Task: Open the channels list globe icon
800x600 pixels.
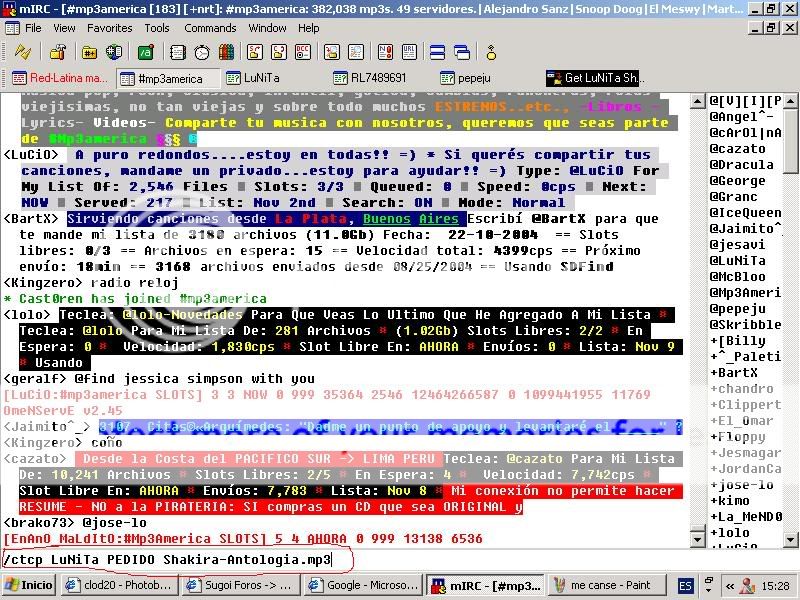Action: (x=114, y=52)
